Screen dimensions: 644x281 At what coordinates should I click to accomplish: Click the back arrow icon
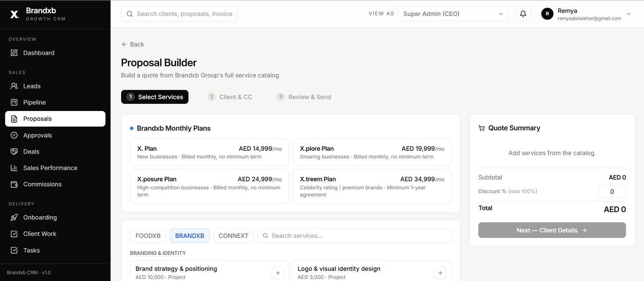coord(124,44)
